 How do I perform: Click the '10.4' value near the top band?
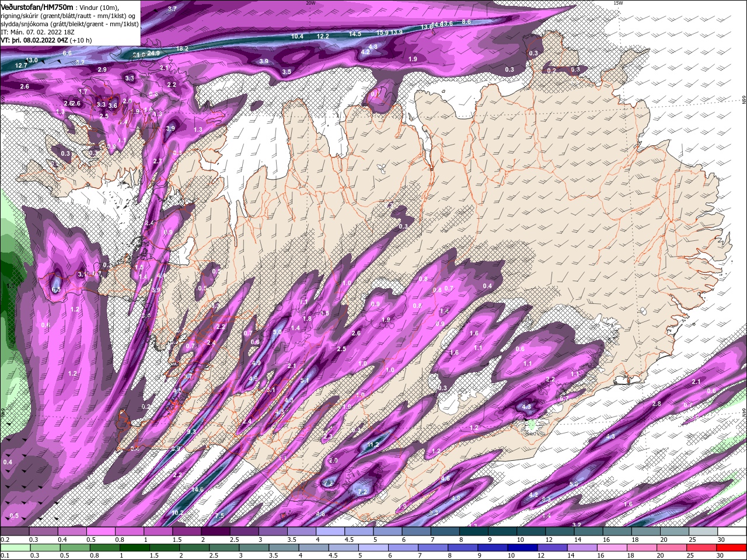(298, 37)
